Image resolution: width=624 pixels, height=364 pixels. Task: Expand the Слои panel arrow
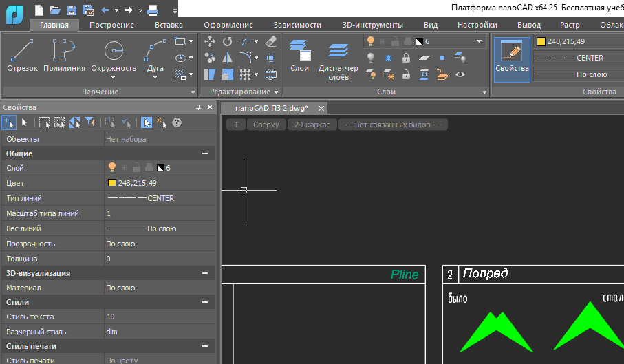pyautogui.click(x=484, y=92)
